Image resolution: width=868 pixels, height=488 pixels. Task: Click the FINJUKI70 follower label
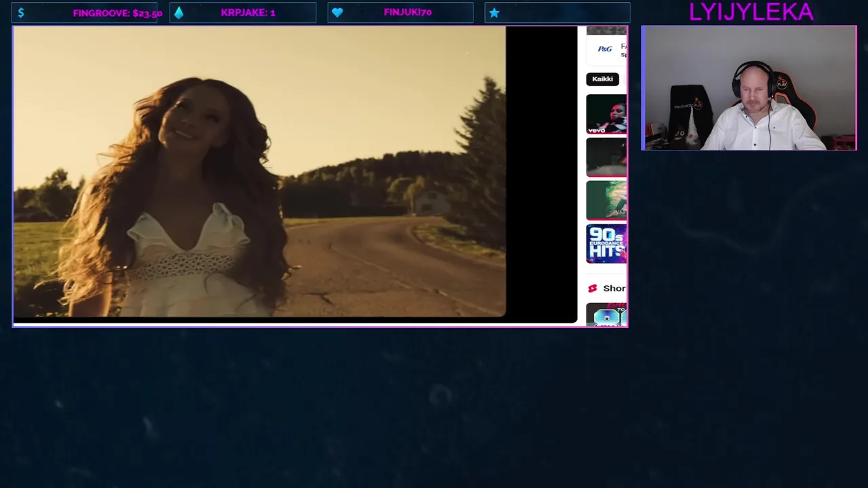pos(408,13)
